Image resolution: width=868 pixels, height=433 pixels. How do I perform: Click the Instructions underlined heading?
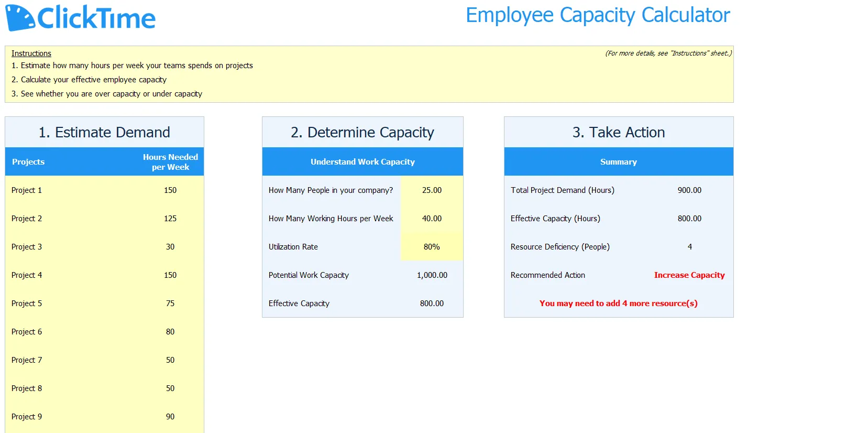tap(31, 53)
